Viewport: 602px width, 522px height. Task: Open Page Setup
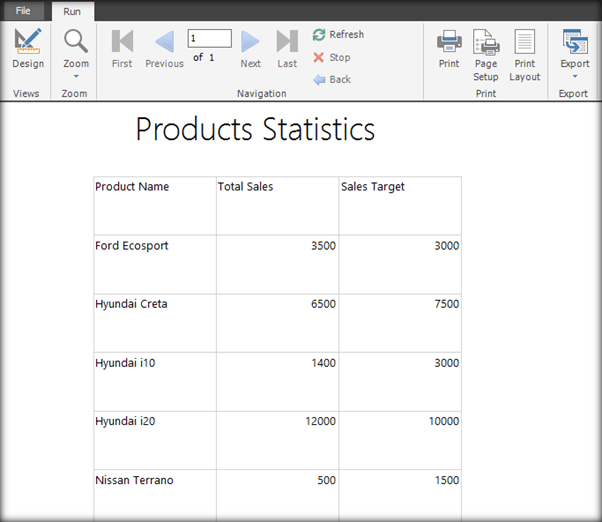tap(486, 55)
